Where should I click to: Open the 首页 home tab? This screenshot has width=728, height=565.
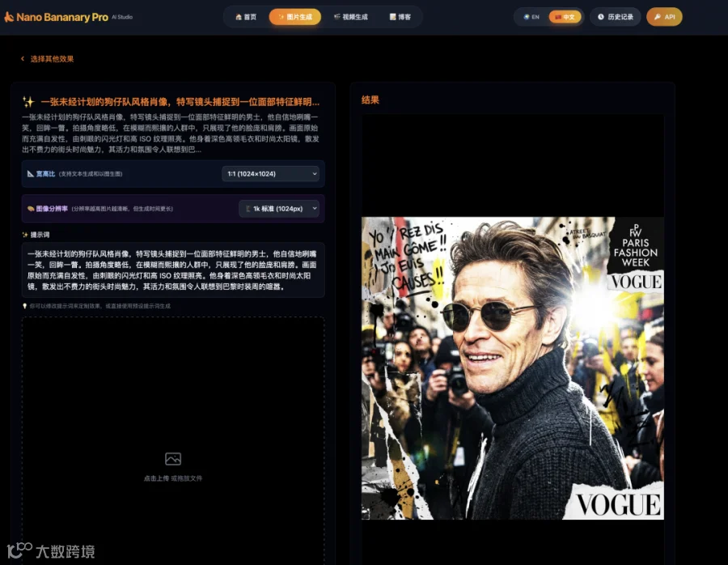pyautogui.click(x=246, y=17)
